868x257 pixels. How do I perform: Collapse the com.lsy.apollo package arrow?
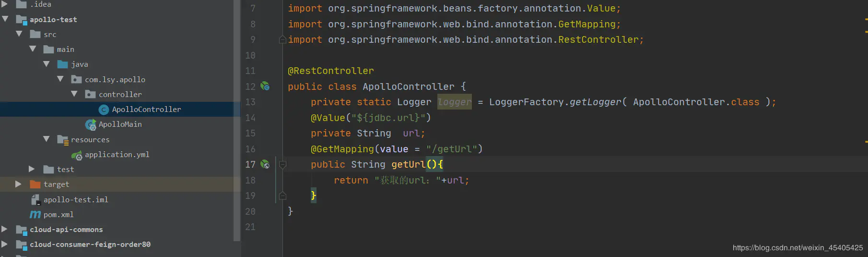(60, 79)
